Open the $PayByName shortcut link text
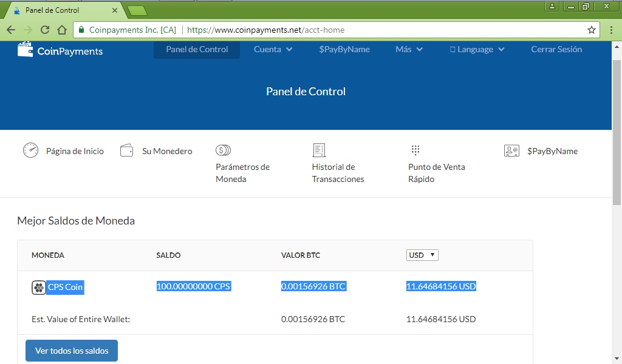 point(552,151)
